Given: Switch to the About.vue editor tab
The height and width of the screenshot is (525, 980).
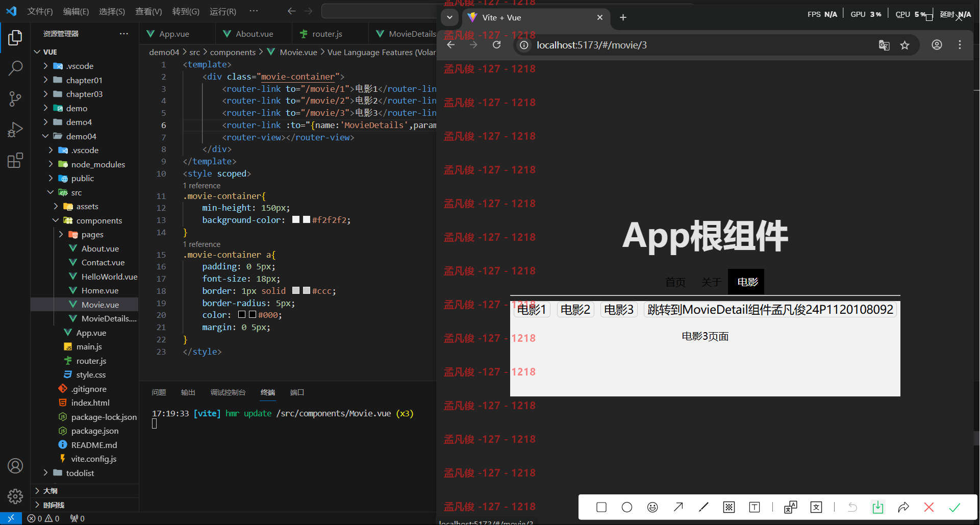Looking at the screenshot, I should (x=254, y=34).
